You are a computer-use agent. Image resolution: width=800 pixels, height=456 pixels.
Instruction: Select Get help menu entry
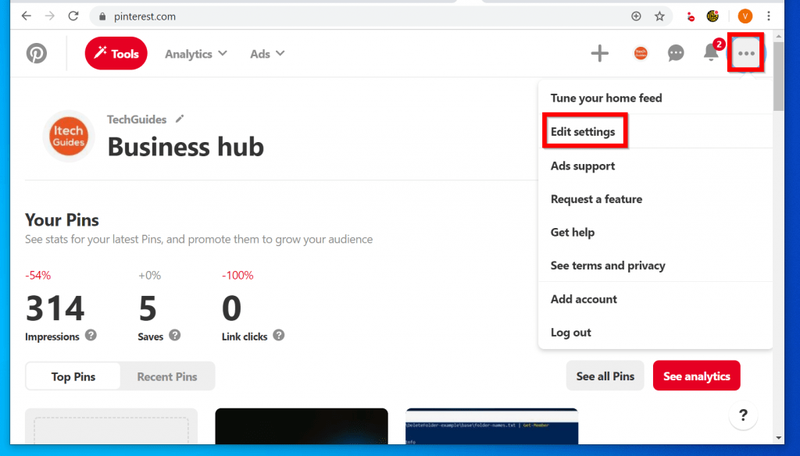[x=572, y=232]
